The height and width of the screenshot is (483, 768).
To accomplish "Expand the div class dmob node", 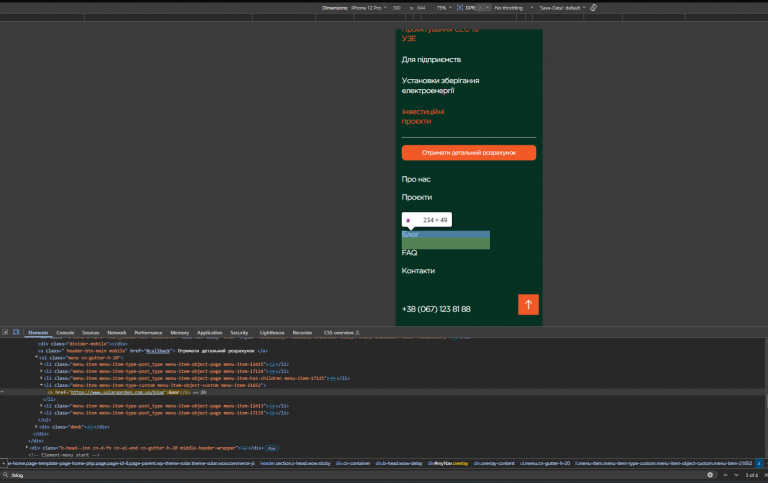I will pos(36,427).
